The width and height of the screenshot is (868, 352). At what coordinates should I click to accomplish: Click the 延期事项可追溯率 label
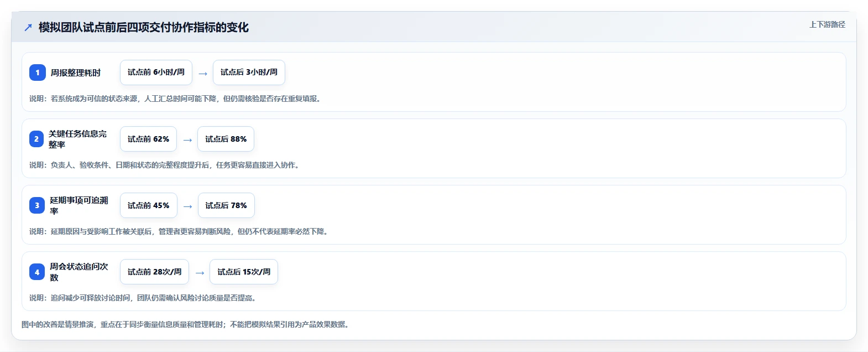pos(79,205)
